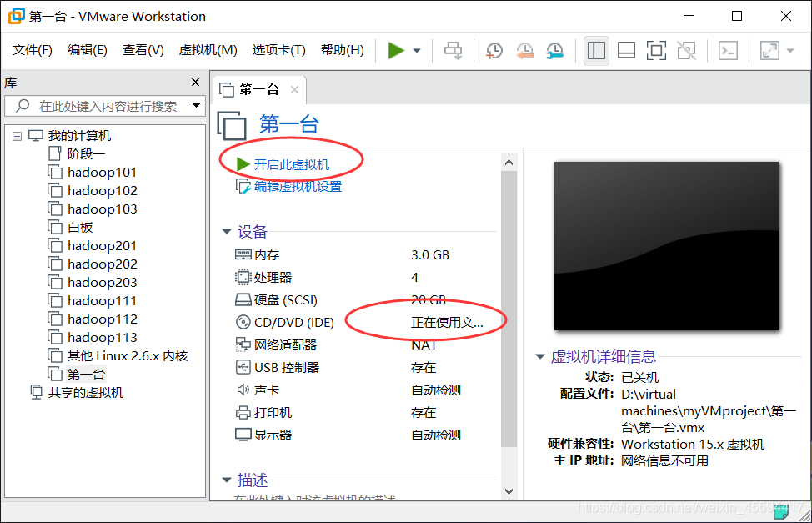Collapse the 我的计算机 tree node

point(17,136)
